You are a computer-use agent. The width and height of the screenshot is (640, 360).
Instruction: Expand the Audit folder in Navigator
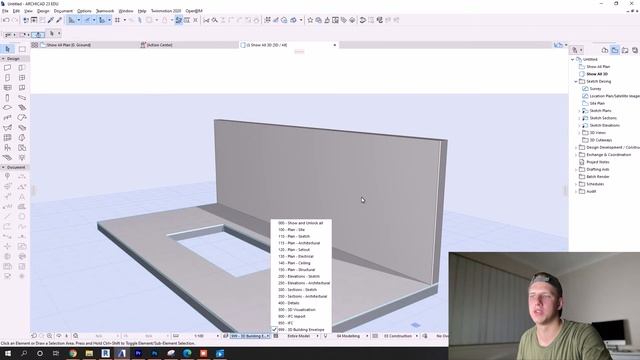point(576,191)
